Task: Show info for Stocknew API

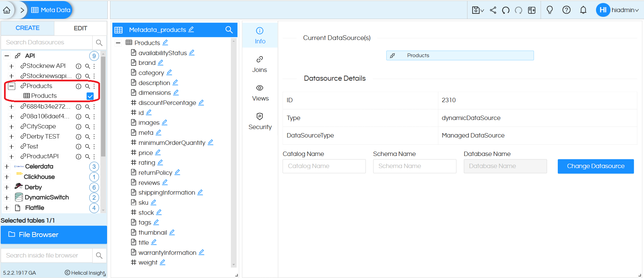Action: coord(79,66)
